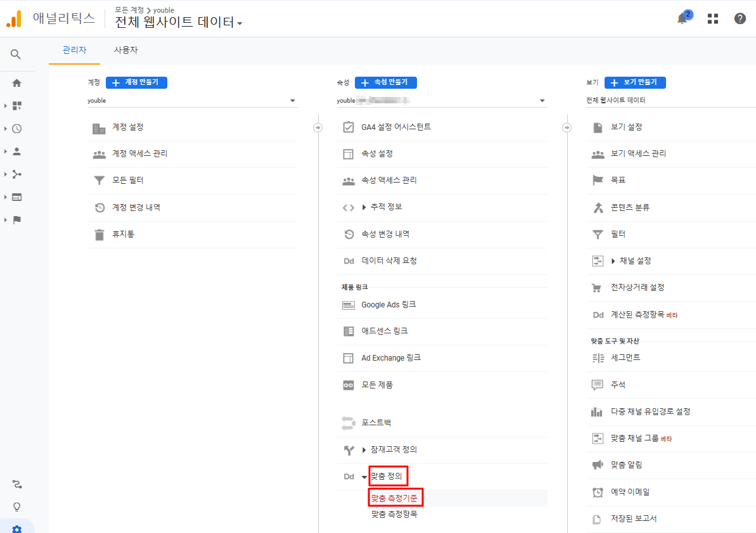Screen dimensions: 756x533
Task: Select the 관리자 tab
Action: [74, 49]
